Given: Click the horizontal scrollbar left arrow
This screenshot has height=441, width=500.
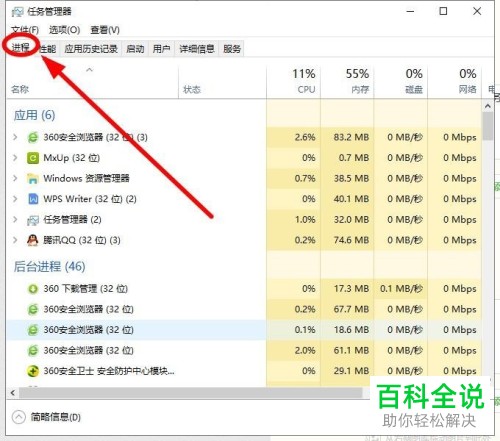Looking at the screenshot, I should coord(13,392).
